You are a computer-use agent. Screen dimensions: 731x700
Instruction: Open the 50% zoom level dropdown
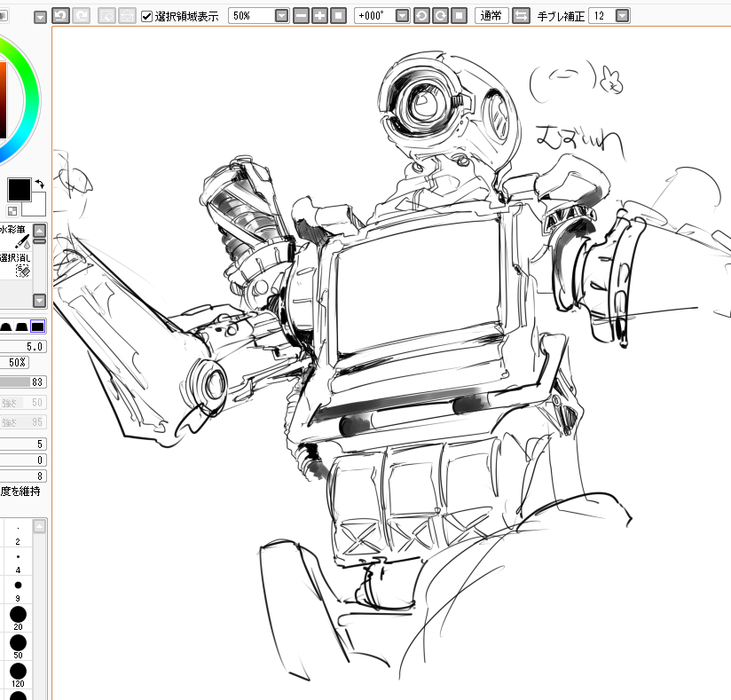pyautogui.click(x=281, y=16)
